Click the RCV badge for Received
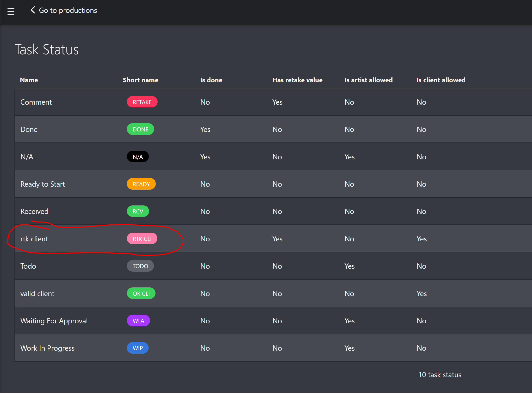 [x=138, y=211]
